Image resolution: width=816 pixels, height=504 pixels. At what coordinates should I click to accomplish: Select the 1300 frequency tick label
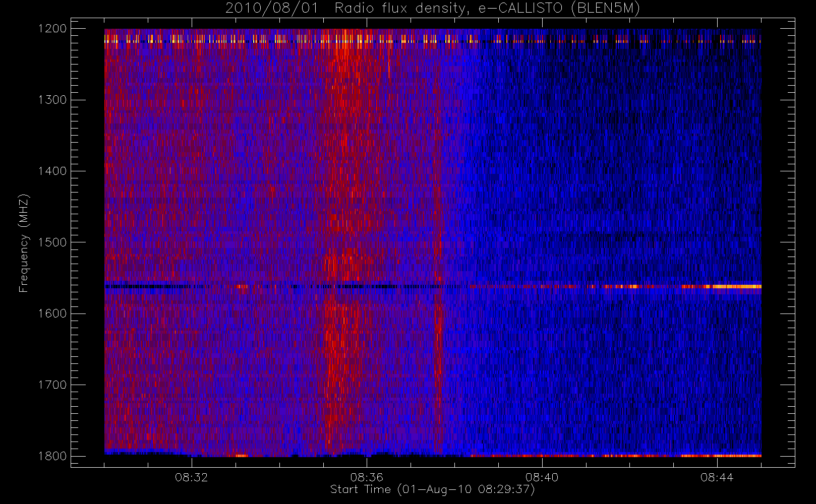click(x=53, y=100)
